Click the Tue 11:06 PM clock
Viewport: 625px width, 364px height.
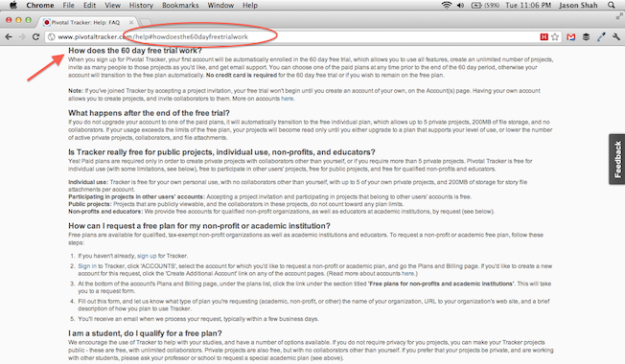click(528, 5)
